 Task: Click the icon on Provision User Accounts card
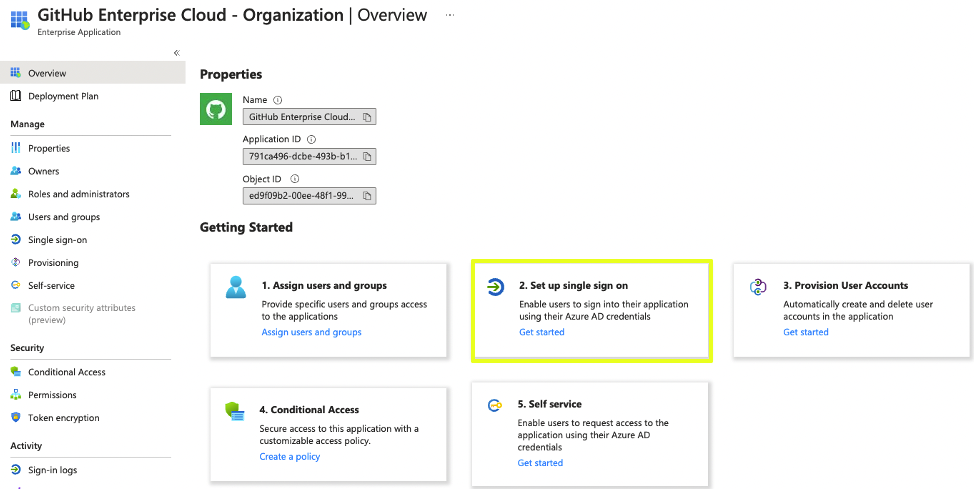pyautogui.click(x=759, y=287)
